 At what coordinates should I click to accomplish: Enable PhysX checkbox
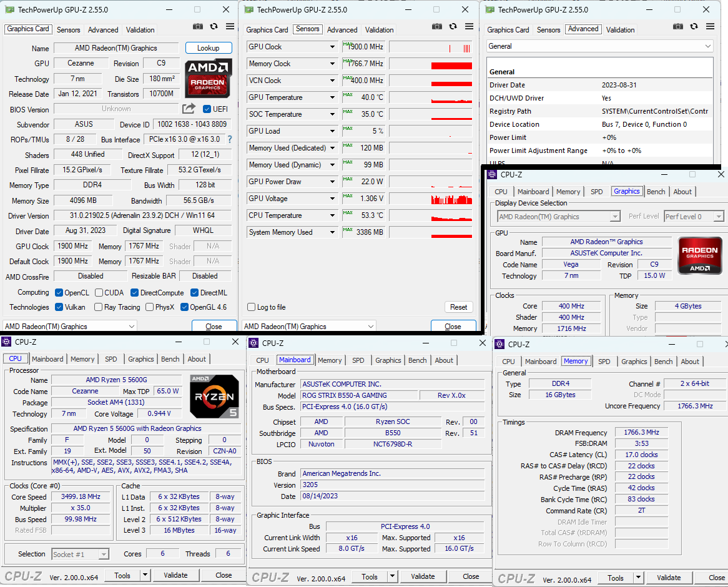(149, 307)
